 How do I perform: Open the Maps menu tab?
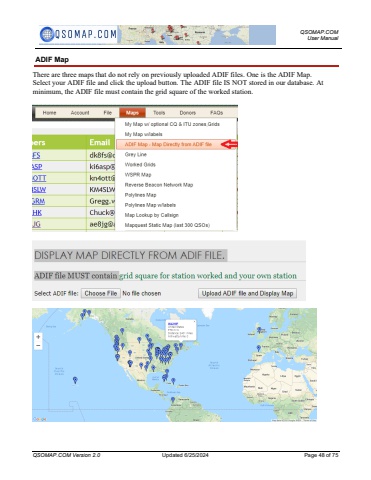(132, 113)
